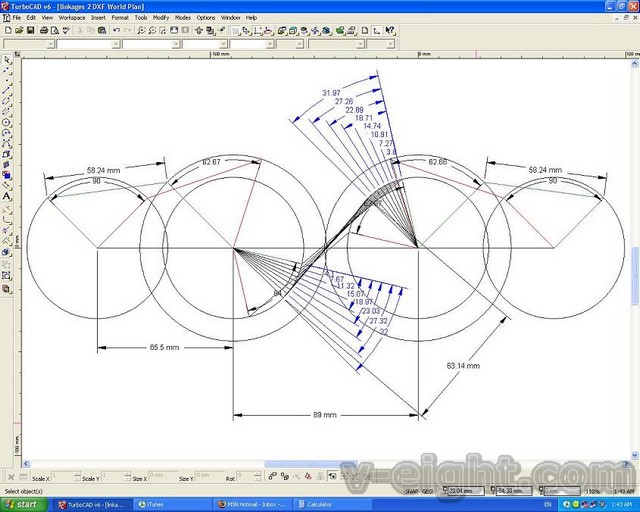This screenshot has width=640, height=512.
Task: Open the Format menu
Action: click(120, 18)
